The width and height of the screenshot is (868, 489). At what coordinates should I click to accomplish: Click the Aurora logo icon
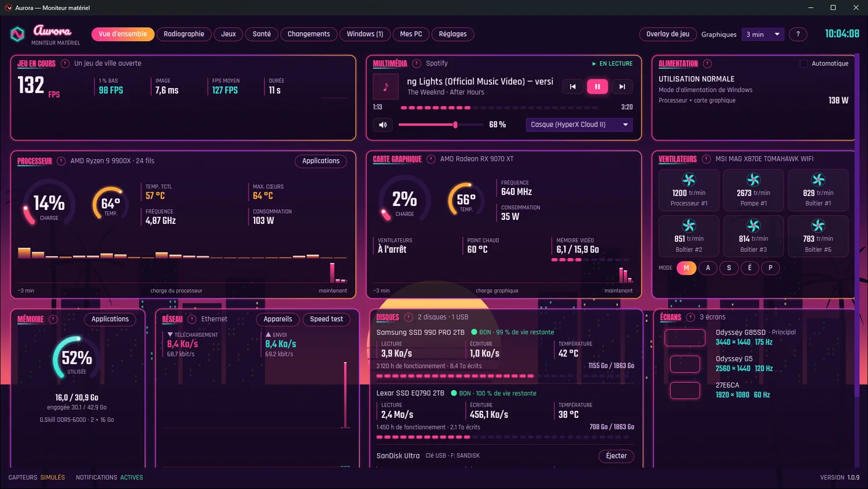pos(17,34)
